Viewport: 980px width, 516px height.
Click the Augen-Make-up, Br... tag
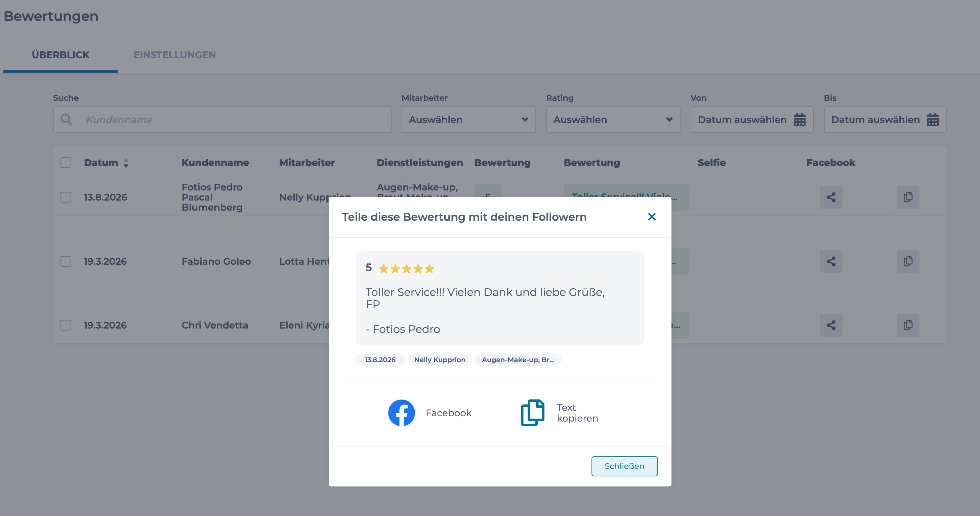coord(518,360)
